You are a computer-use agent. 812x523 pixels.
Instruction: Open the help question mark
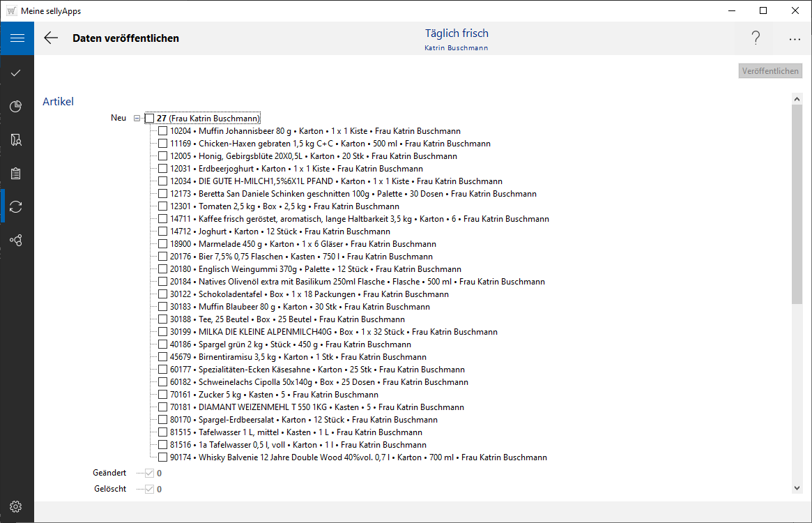point(756,38)
